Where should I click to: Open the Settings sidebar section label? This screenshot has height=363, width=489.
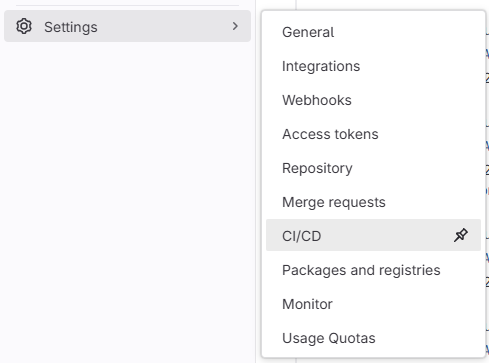(71, 27)
